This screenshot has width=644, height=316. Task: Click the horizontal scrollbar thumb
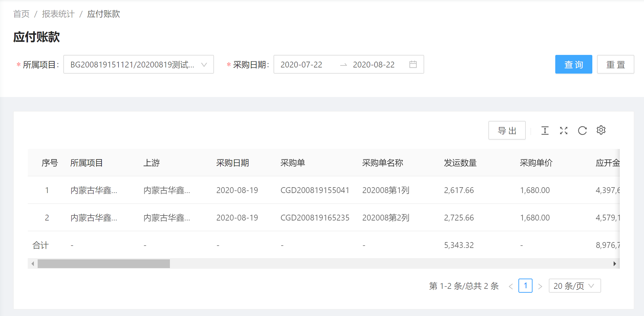pos(104,263)
